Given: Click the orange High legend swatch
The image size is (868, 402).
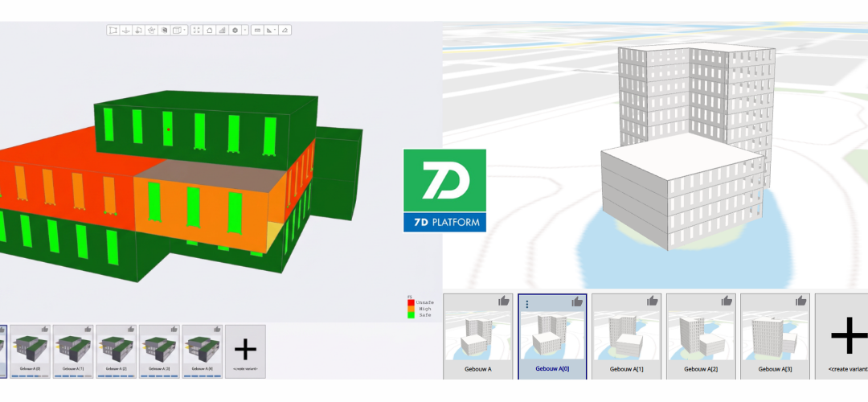Looking at the screenshot, I should pyautogui.click(x=411, y=309).
